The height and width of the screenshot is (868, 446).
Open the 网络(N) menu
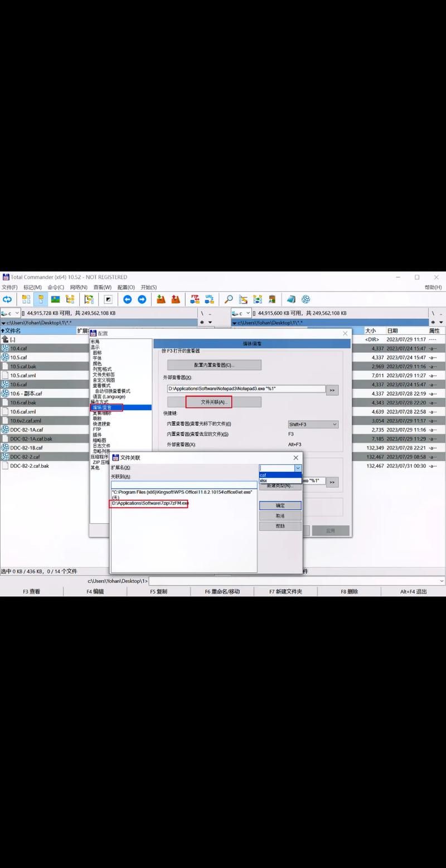click(78, 287)
